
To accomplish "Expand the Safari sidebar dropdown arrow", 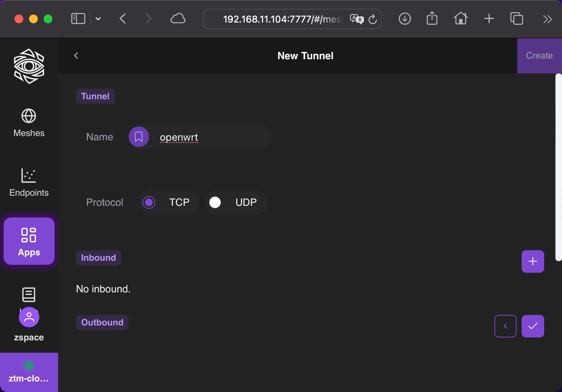I will pos(98,19).
